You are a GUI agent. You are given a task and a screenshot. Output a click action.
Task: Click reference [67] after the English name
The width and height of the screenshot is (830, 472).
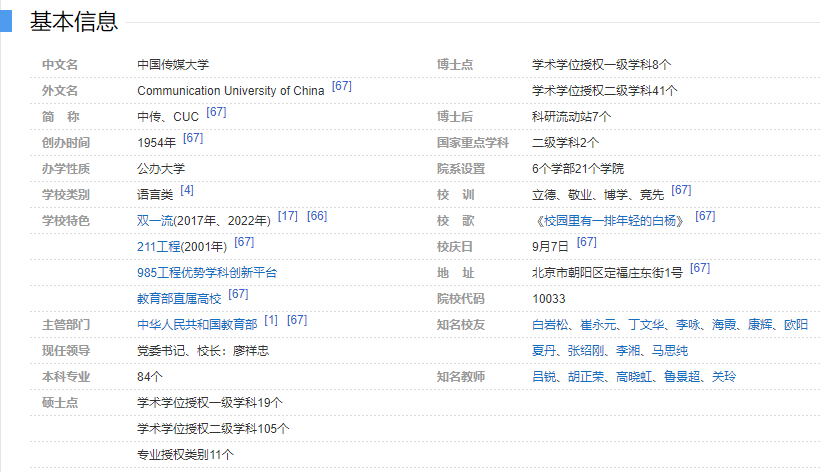[342, 86]
